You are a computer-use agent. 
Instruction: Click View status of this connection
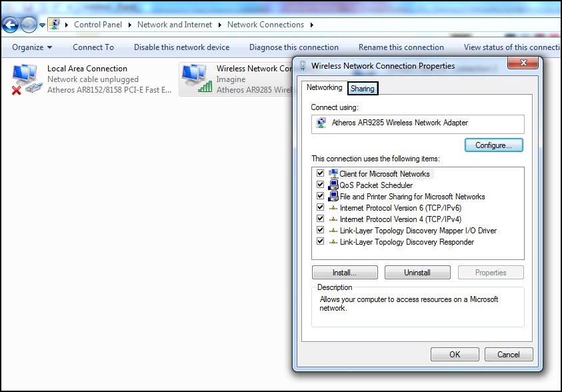512,47
